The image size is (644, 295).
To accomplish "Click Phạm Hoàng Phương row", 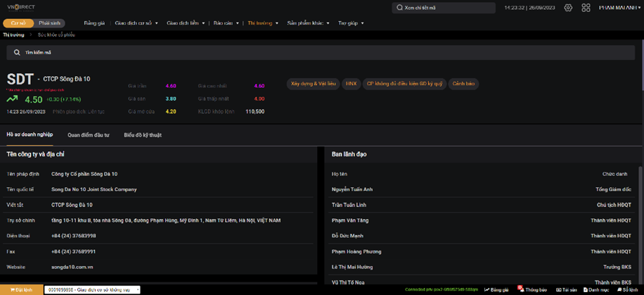I will click(482, 251).
